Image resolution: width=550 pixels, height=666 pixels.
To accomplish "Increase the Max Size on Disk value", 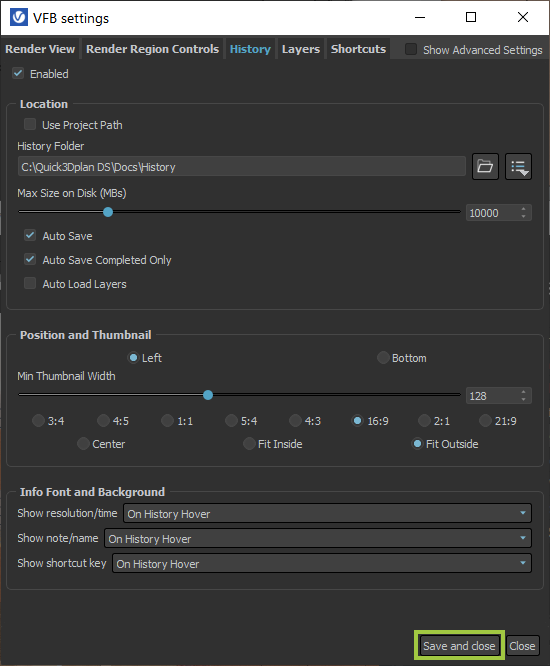I will point(523,209).
